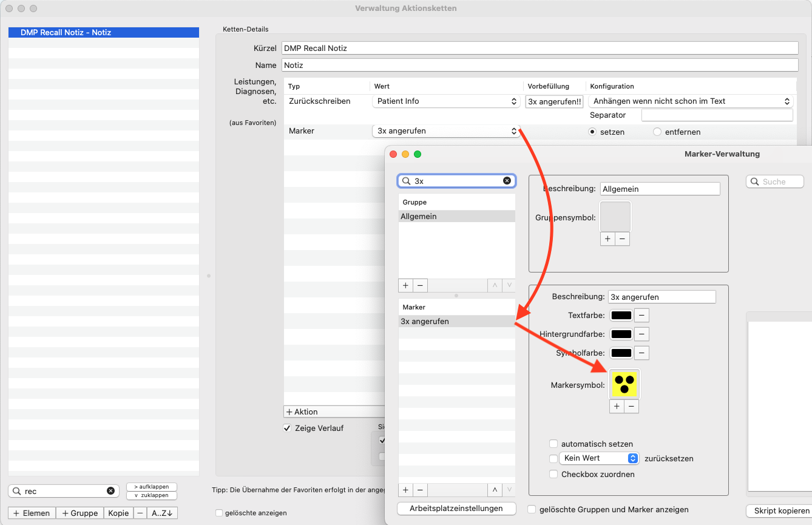
Task: Open the 'Kein Wert' dropdown
Action: point(599,458)
